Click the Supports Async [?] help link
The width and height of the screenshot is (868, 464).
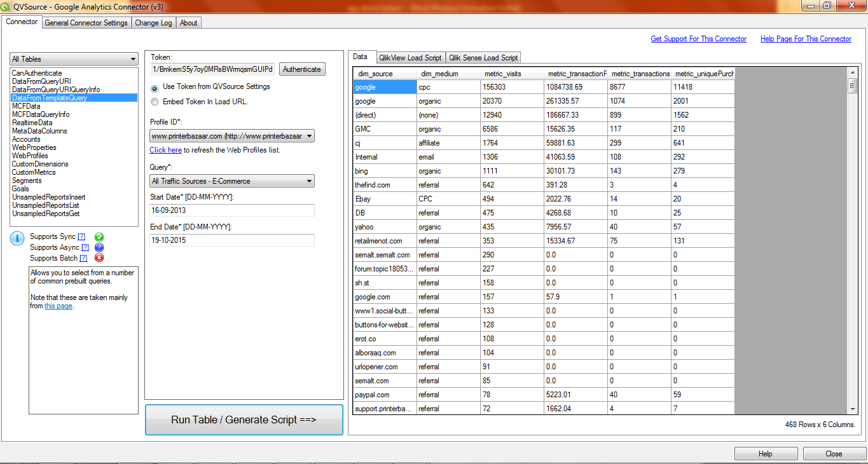(85, 247)
